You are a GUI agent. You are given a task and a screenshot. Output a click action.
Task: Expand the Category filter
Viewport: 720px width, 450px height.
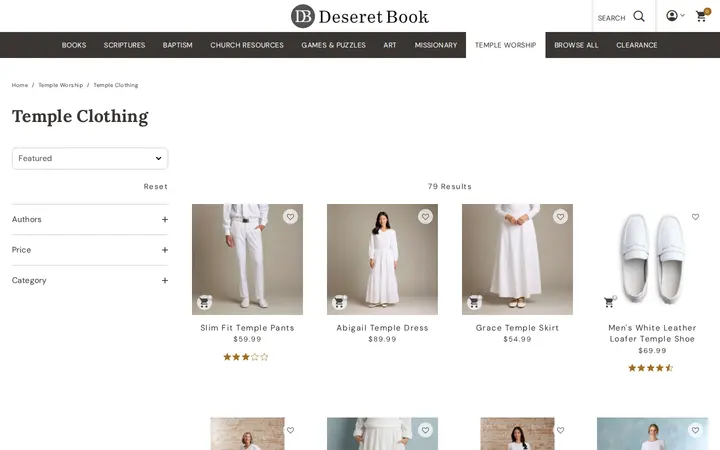(x=90, y=280)
